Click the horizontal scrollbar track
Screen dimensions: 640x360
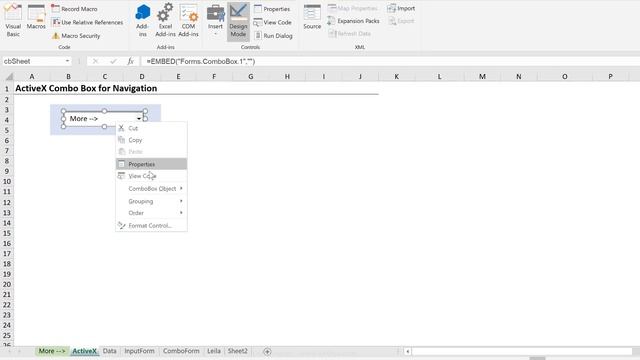(x=522, y=351)
